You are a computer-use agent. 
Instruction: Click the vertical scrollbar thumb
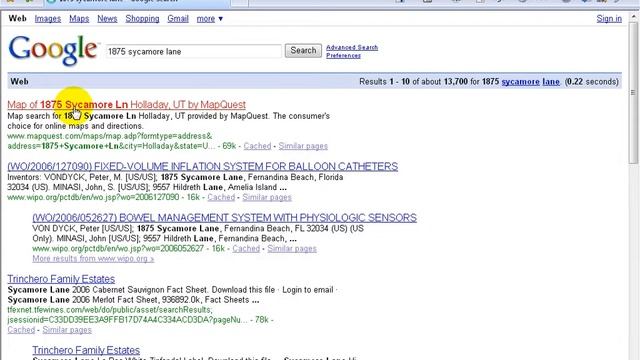click(633, 93)
